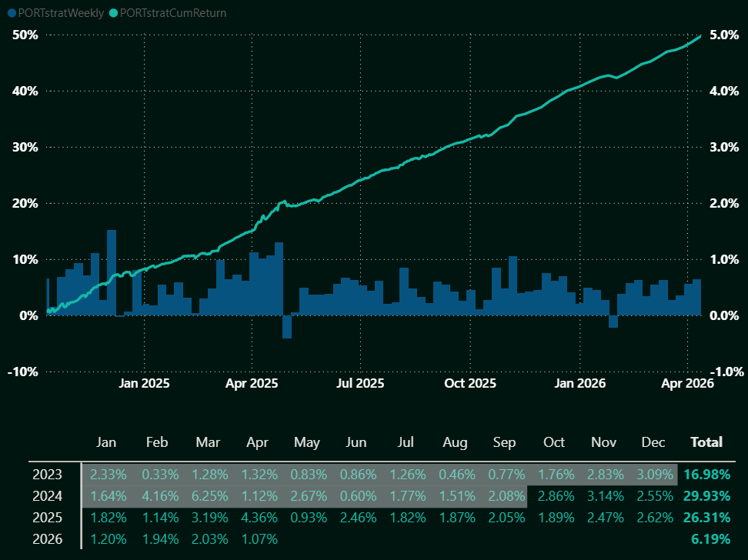Click the Jan column header
The height and width of the screenshot is (560, 748).
(x=106, y=442)
